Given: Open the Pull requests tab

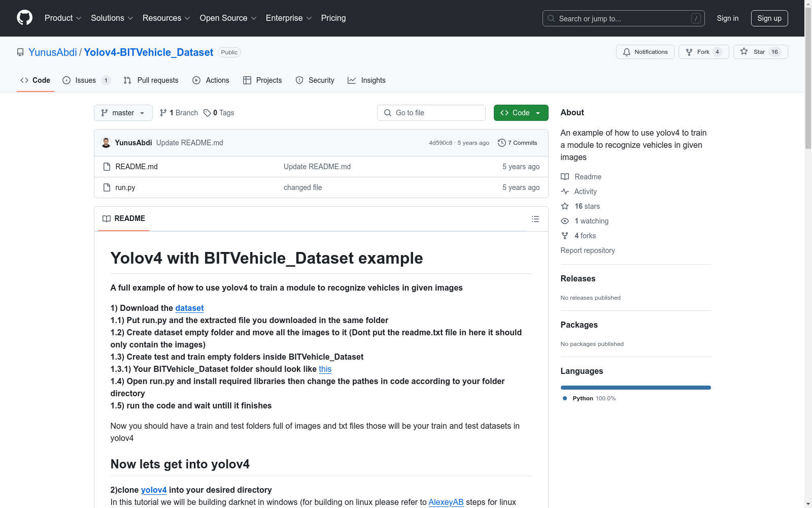Looking at the screenshot, I should point(151,80).
